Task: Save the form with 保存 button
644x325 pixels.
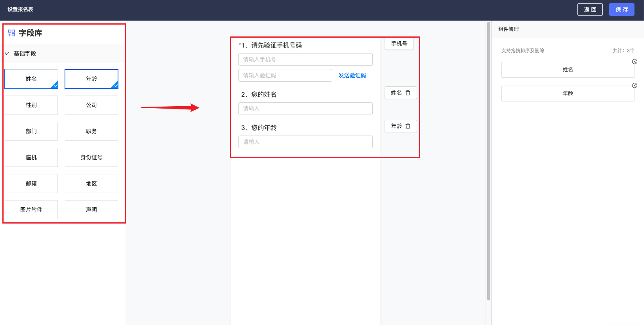Action: [621, 10]
